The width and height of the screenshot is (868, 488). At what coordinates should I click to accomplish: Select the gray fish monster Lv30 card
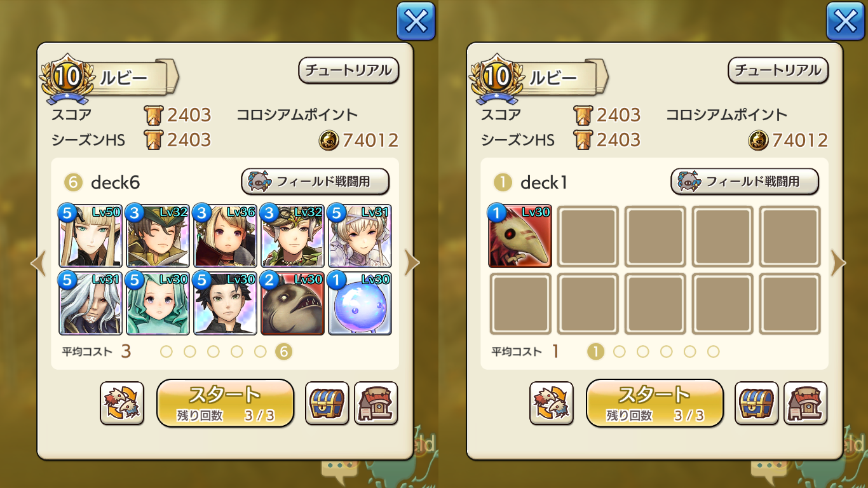(292, 303)
